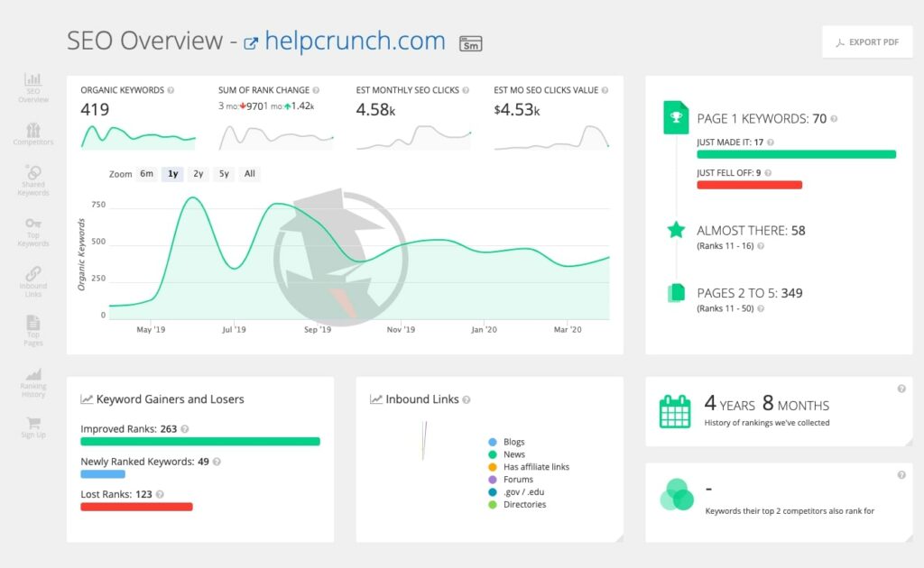Toggle the Has affiliate links legend item
924x568 pixels.
point(529,467)
